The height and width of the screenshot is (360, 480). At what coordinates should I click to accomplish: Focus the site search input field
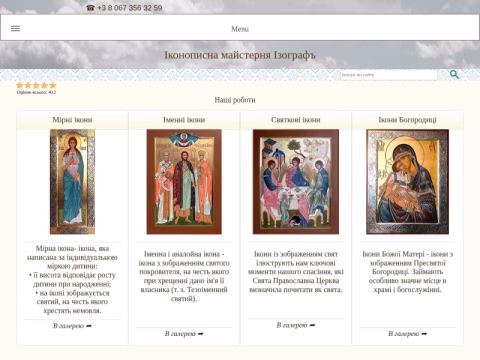point(389,75)
